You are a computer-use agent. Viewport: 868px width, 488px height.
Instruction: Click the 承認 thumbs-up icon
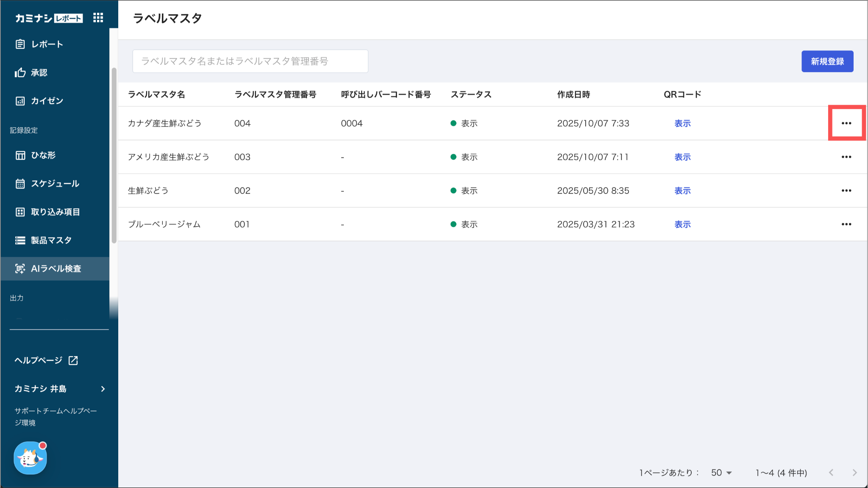20,73
